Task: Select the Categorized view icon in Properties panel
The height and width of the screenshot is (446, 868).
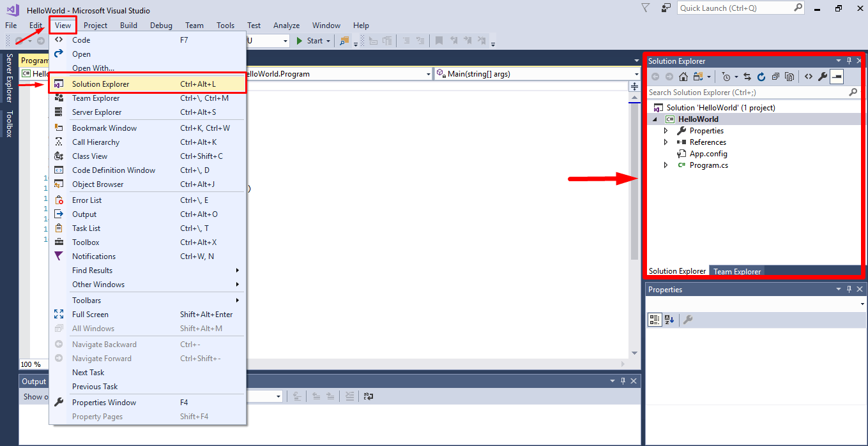Action: (654, 320)
